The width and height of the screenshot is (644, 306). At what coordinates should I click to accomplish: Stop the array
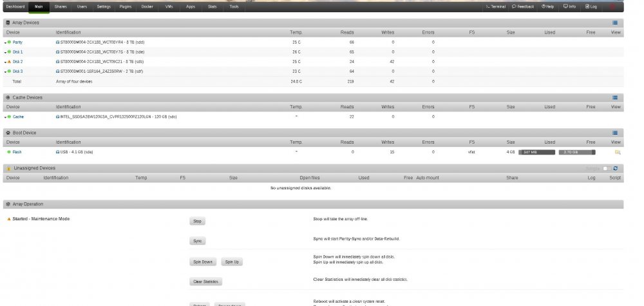[x=197, y=222]
